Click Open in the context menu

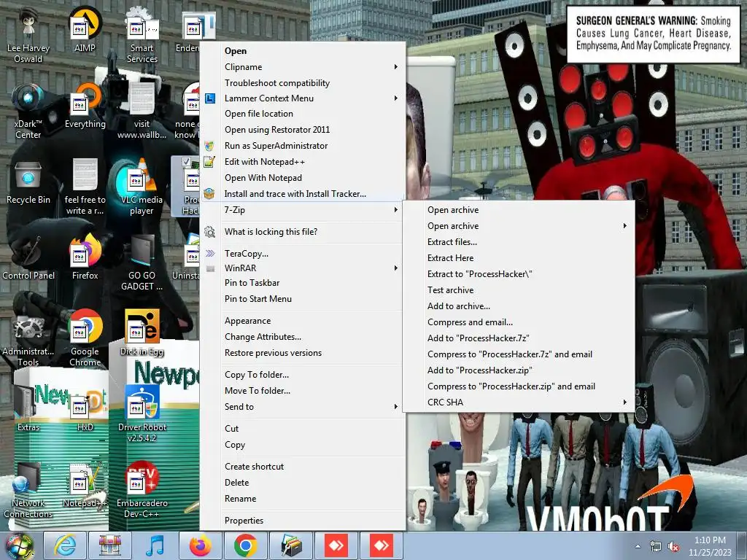(303, 51)
